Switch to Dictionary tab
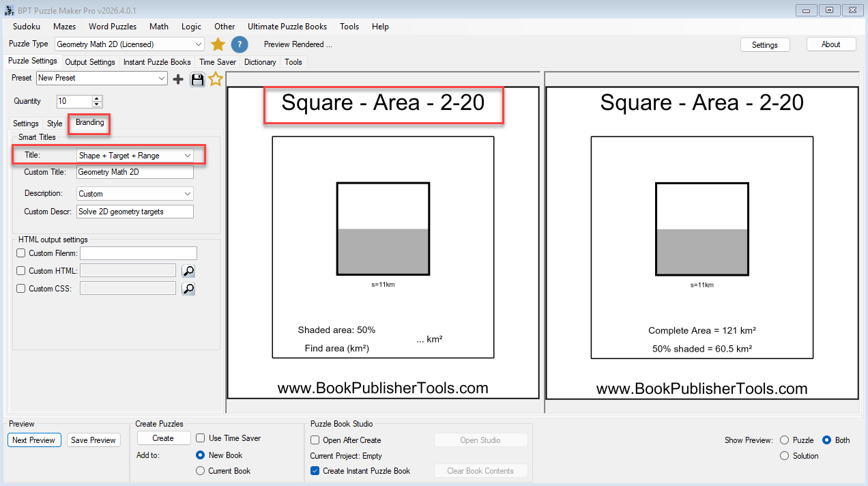 (x=260, y=62)
